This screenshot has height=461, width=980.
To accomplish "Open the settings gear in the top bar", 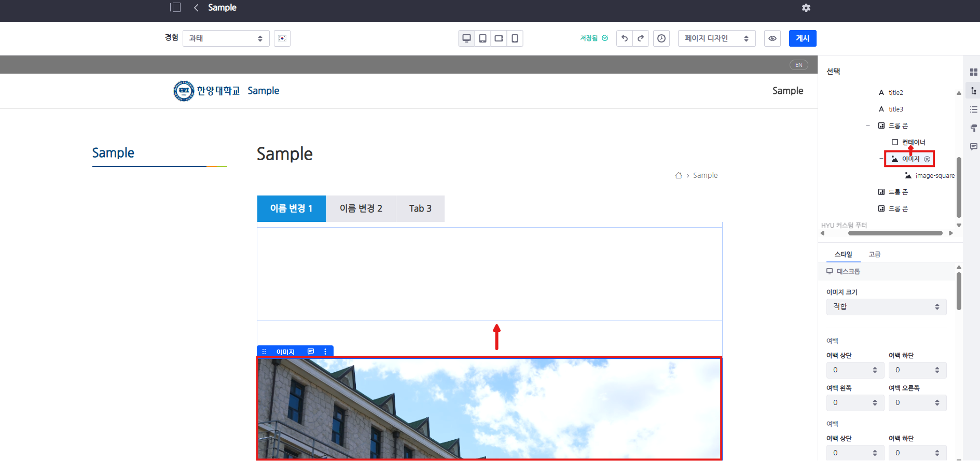I will pyautogui.click(x=806, y=8).
